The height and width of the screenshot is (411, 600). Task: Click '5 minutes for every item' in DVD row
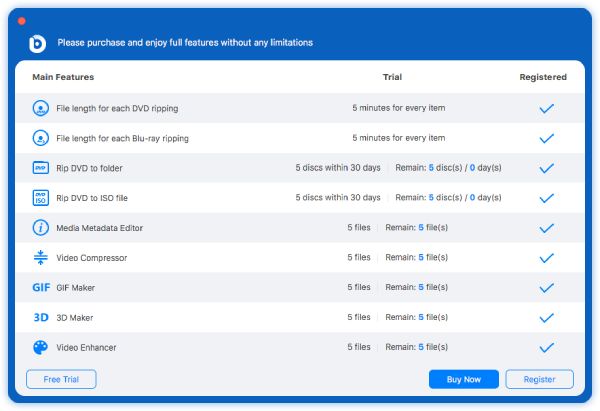pyautogui.click(x=399, y=108)
